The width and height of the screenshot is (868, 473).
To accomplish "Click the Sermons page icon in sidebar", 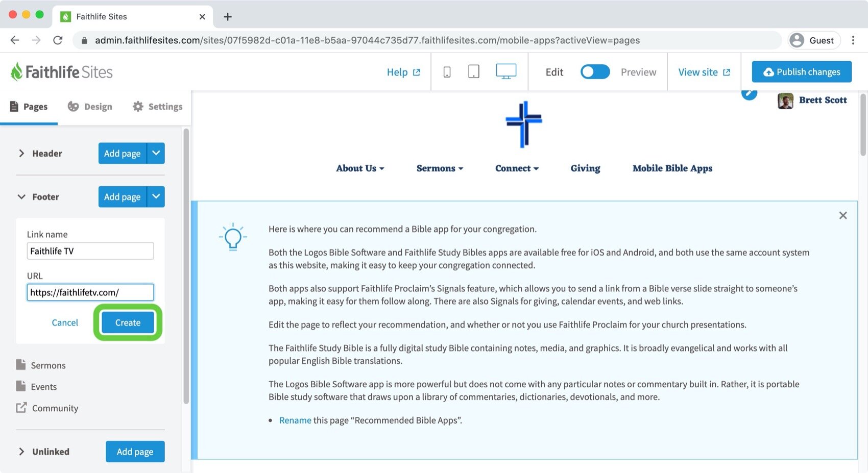I will click(21, 364).
